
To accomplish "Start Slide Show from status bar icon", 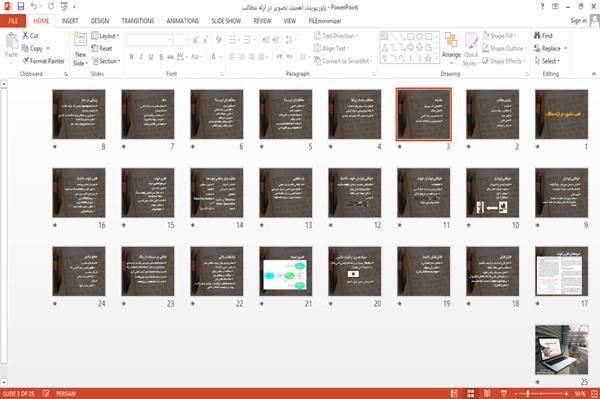I will point(504,393).
